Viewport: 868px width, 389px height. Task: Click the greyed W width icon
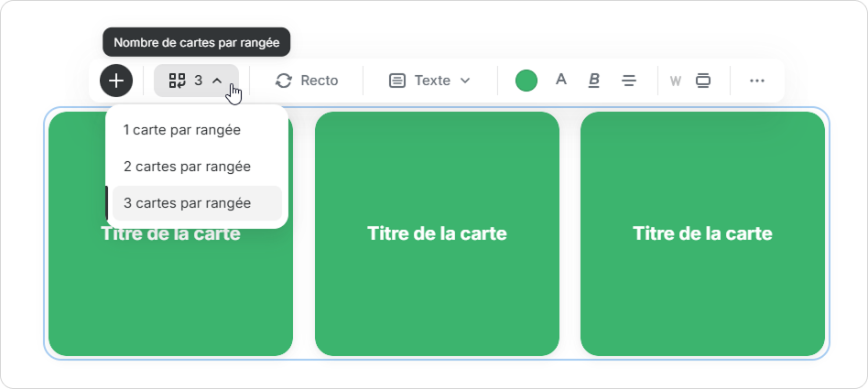pos(675,81)
